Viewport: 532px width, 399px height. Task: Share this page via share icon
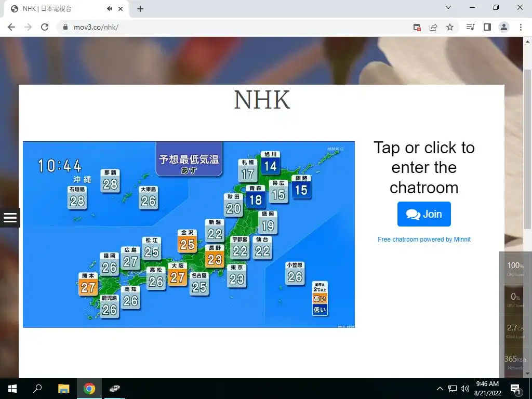coord(433,27)
